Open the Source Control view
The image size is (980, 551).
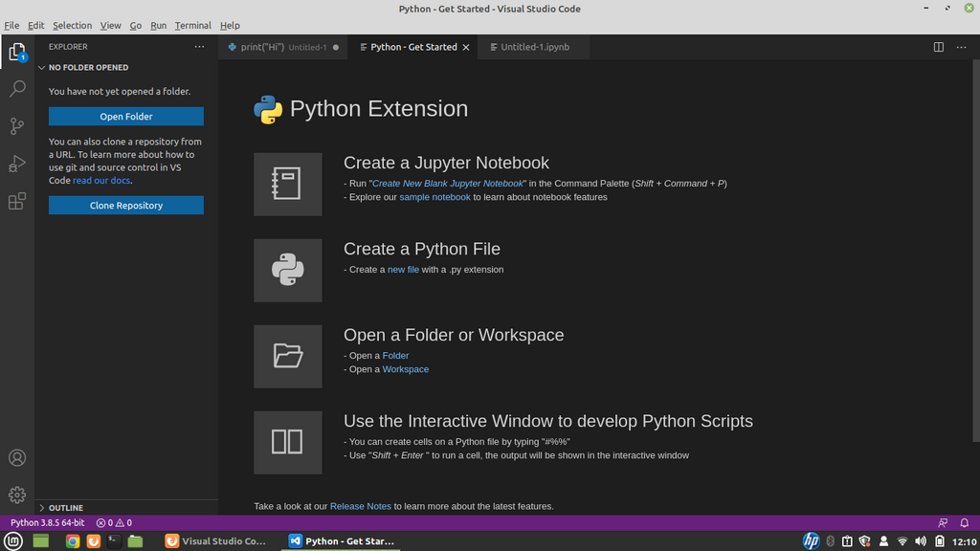(17, 125)
